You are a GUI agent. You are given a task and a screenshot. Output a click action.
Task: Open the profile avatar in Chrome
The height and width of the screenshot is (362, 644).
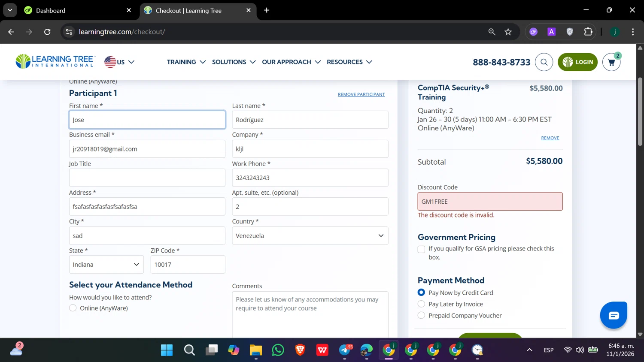[615, 32]
